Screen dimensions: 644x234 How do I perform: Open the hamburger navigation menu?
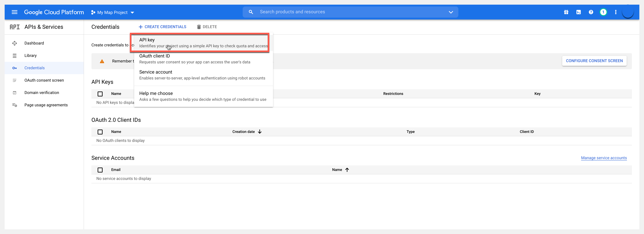[x=15, y=12]
